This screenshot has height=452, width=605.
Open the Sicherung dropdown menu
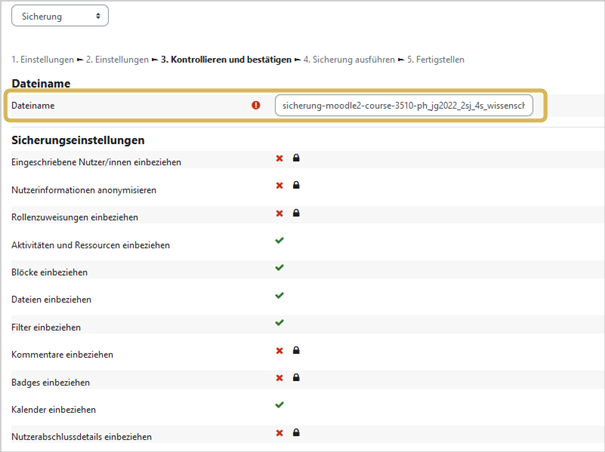point(60,16)
